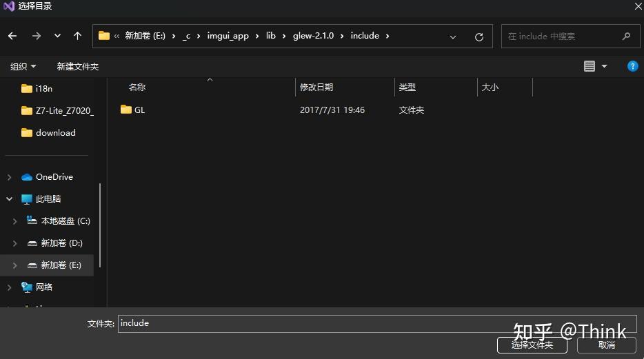This screenshot has width=644, height=359.
Task: Click _c in the address breadcrumb
Action: tap(186, 36)
